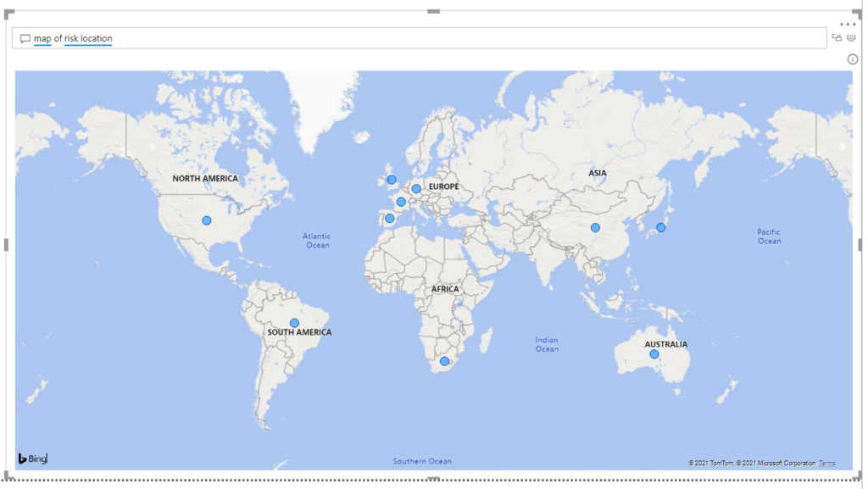Screen dimensions: 868x489
Task: Click the top center resize handle
Action: pyautogui.click(x=433, y=11)
